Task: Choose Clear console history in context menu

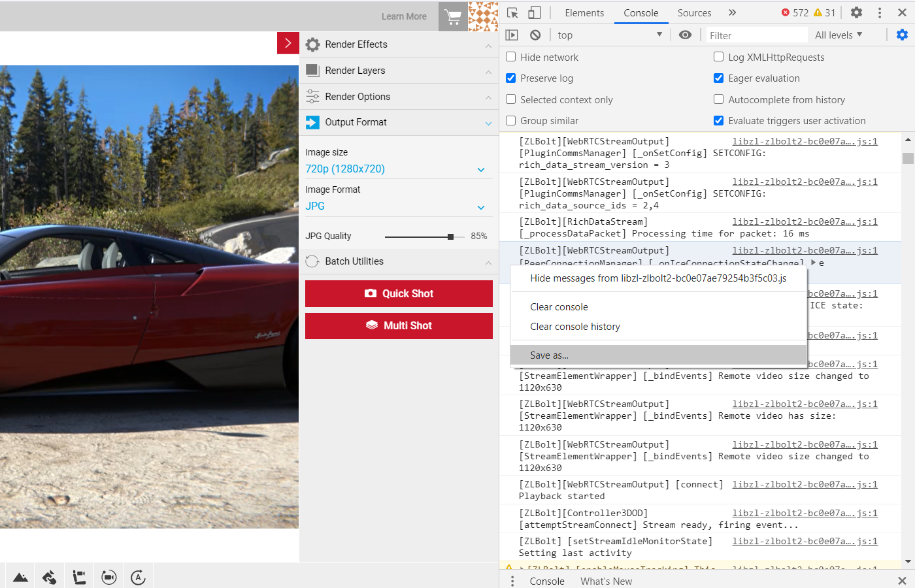Action: (658, 327)
